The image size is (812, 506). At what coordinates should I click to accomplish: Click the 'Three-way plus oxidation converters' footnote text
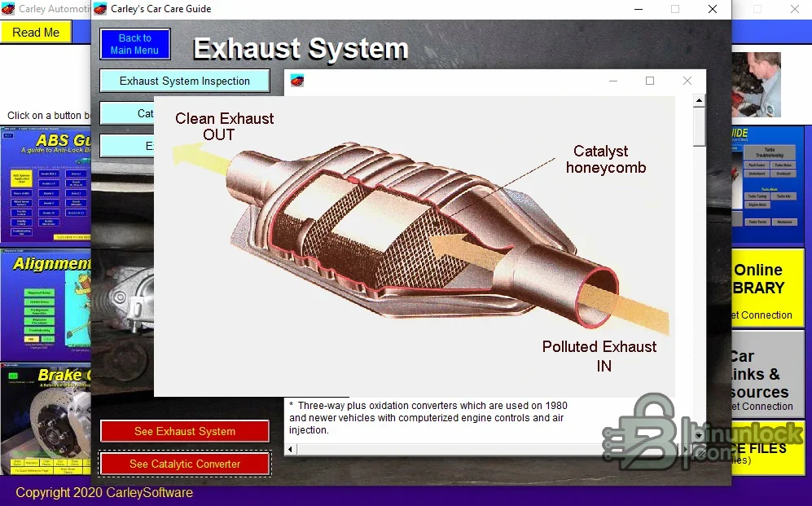point(428,417)
